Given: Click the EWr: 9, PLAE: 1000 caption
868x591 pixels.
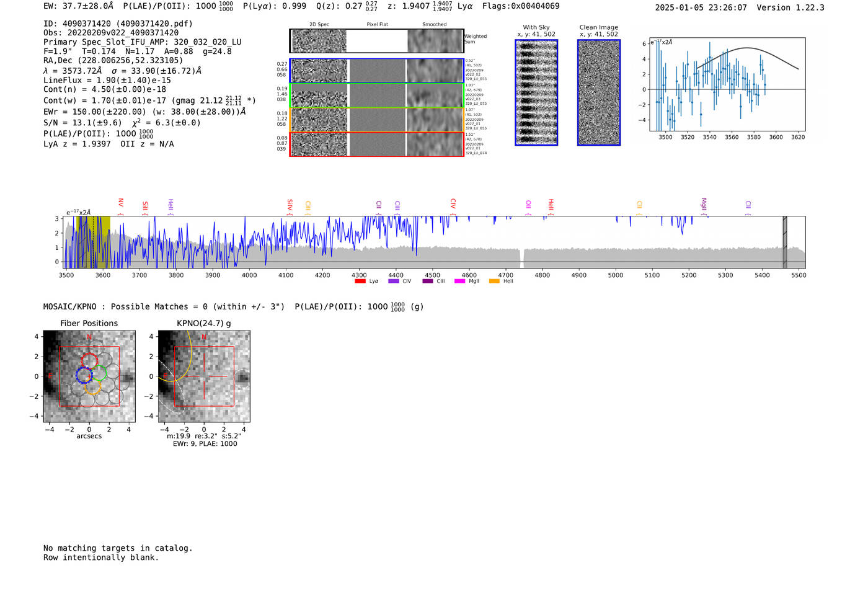Looking at the screenshot, I should click(205, 443).
